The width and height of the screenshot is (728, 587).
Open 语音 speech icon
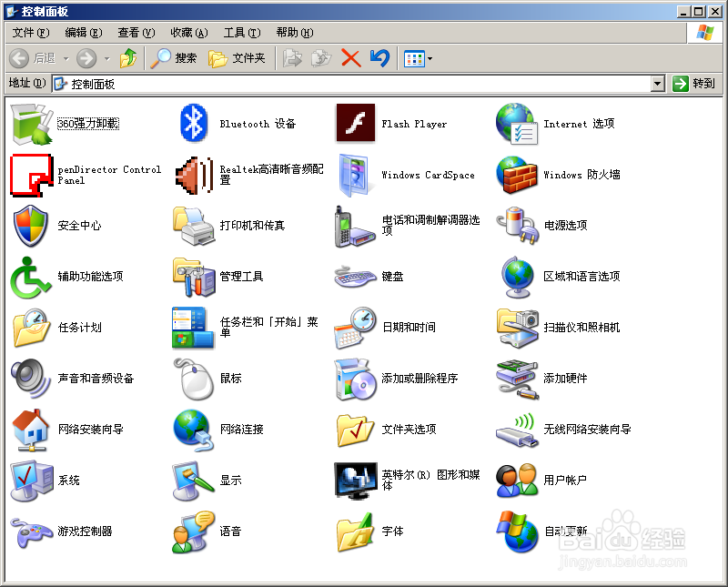click(x=193, y=531)
